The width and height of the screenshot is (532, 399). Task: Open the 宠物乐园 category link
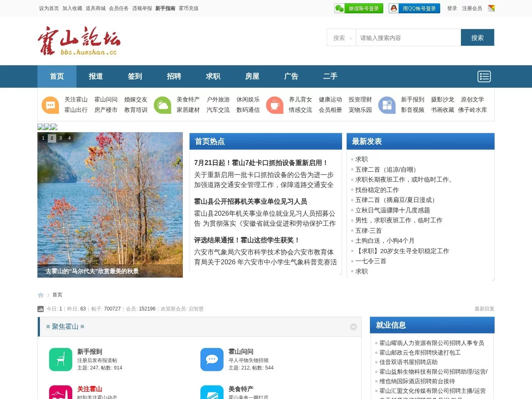click(360, 110)
